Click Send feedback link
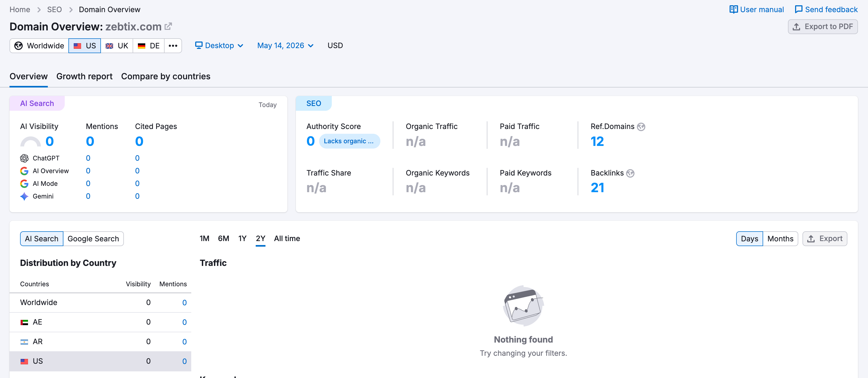Image resolution: width=868 pixels, height=378 pixels. point(826,10)
